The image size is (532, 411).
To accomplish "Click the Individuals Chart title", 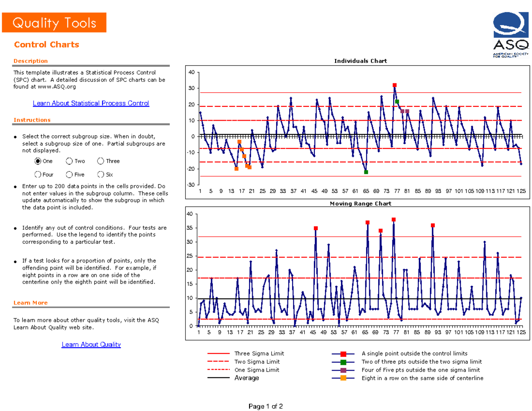I will (x=360, y=61).
